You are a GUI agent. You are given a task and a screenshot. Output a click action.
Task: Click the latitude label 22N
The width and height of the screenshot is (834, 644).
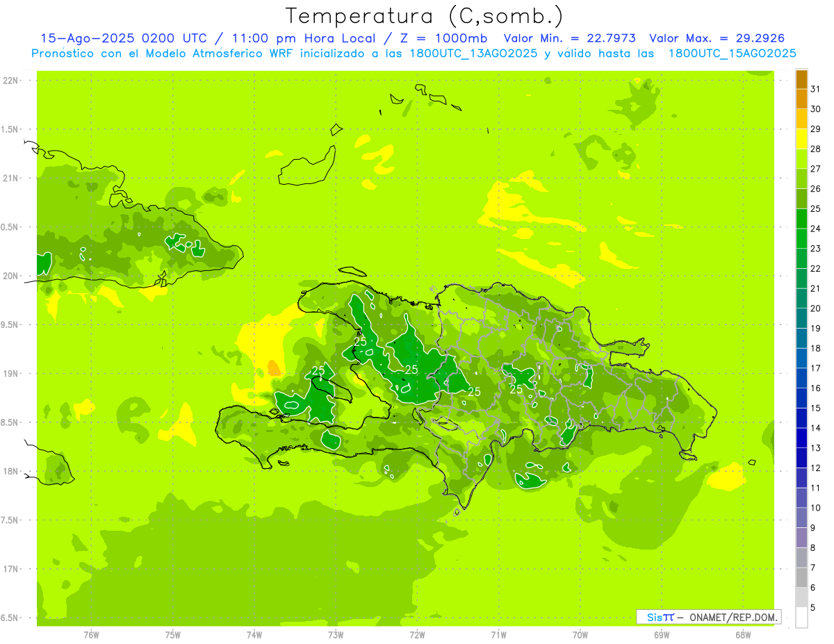tap(10, 81)
